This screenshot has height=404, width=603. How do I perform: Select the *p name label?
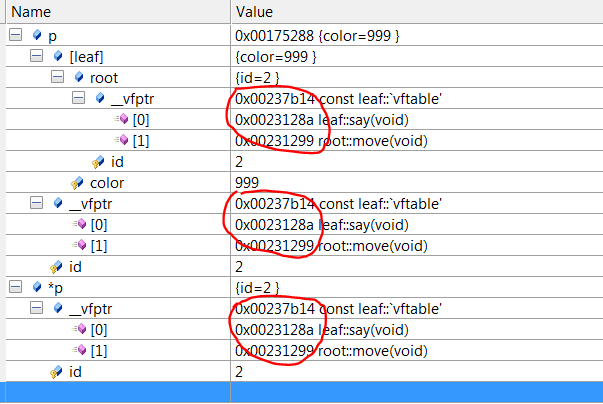click(x=55, y=288)
